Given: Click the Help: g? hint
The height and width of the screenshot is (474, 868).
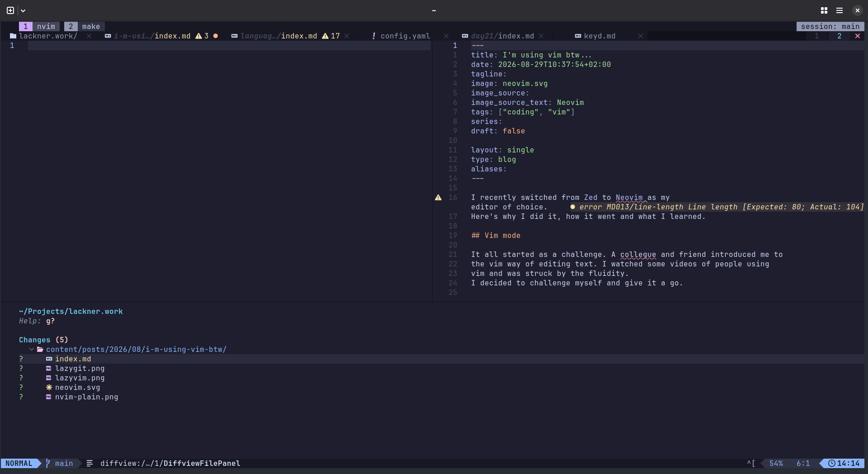Looking at the screenshot, I should pyautogui.click(x=37, y=321).
